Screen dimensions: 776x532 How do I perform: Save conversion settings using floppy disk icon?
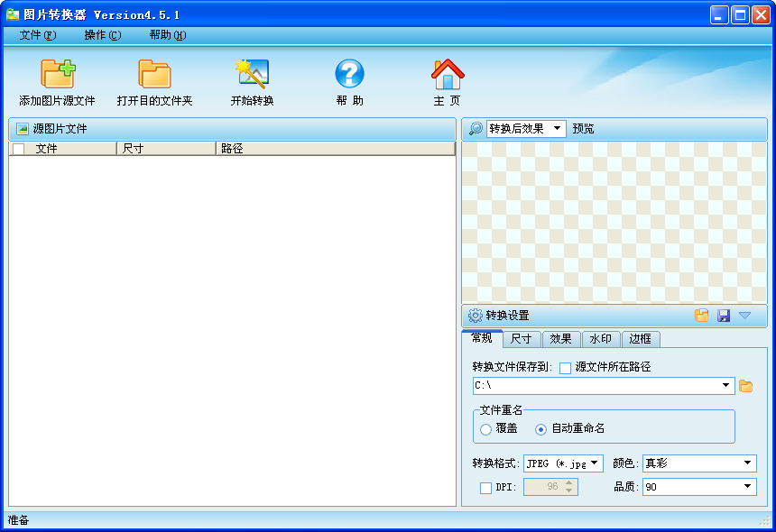[724, 316]
